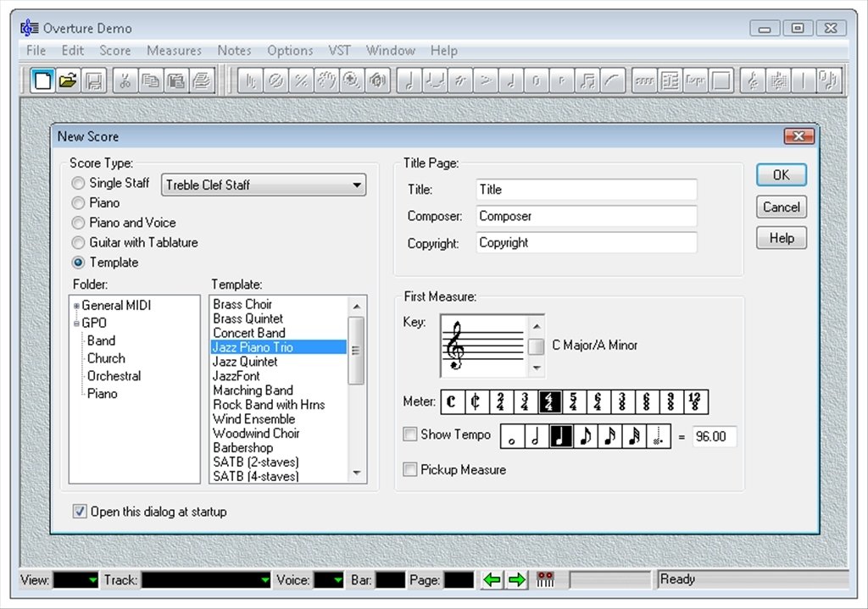Screen dimensions: 868x609
Task: Open the Score menu
Action: pos(115,50)
